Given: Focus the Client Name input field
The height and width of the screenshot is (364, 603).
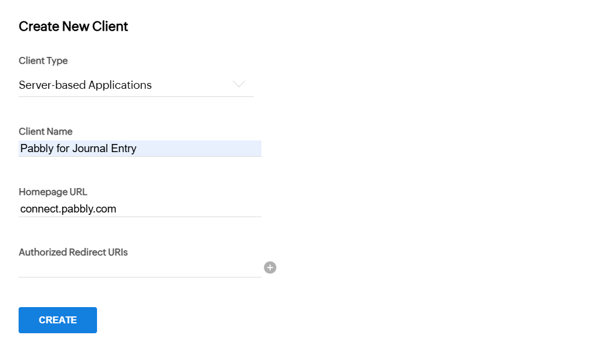Looking at the screenshot, I should click(x=140, y=149).
